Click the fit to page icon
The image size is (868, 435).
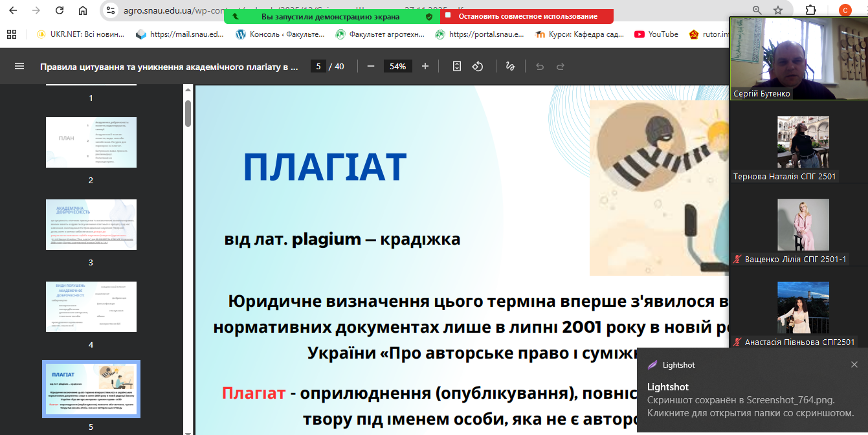[x=457, y=66]
